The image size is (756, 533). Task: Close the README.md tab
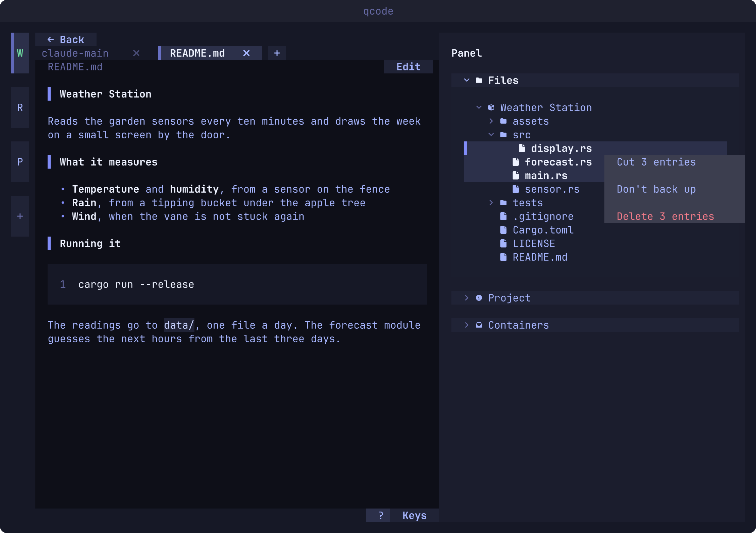pos(246,53)
